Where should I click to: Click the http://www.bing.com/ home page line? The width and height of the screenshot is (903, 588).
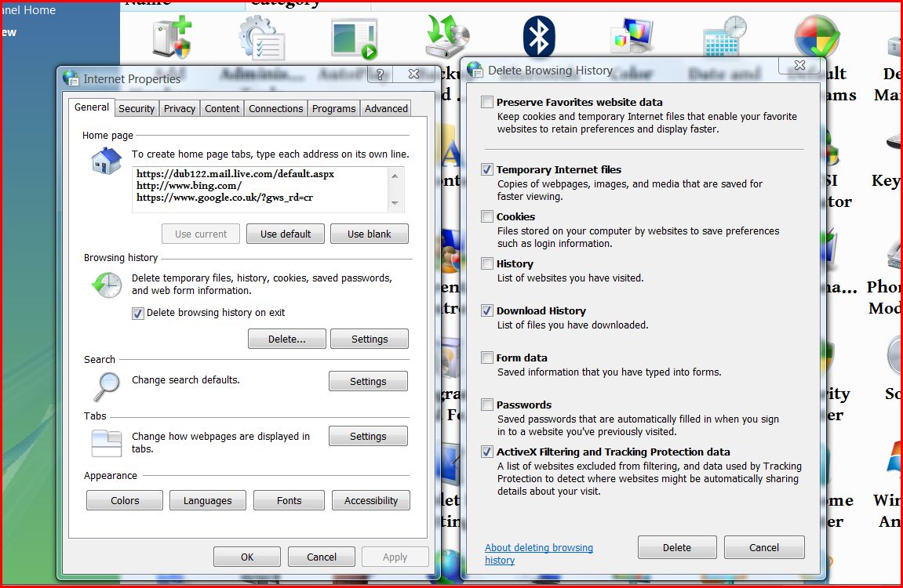pyautogui.click(x=189, y=185)
